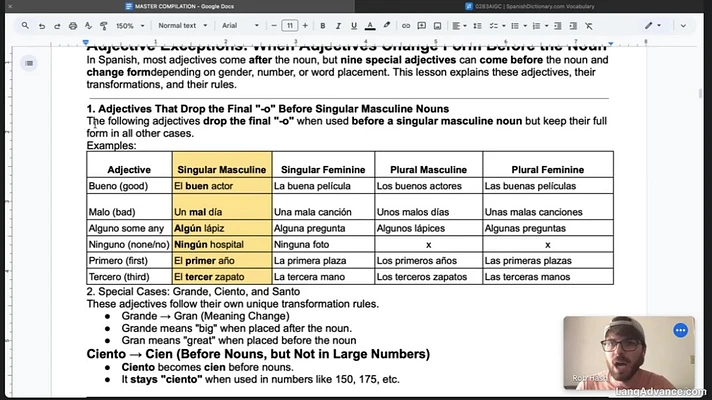Image resolution: width=712 pixels, height=400 pixels.
Task: Click the vertical scrollbar thumb at right
Action: 700,93
